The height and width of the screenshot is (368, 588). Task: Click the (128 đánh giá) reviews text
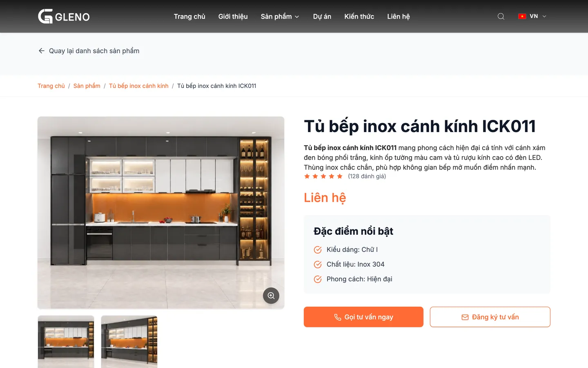pyautogui.click(x=367, y=176)
